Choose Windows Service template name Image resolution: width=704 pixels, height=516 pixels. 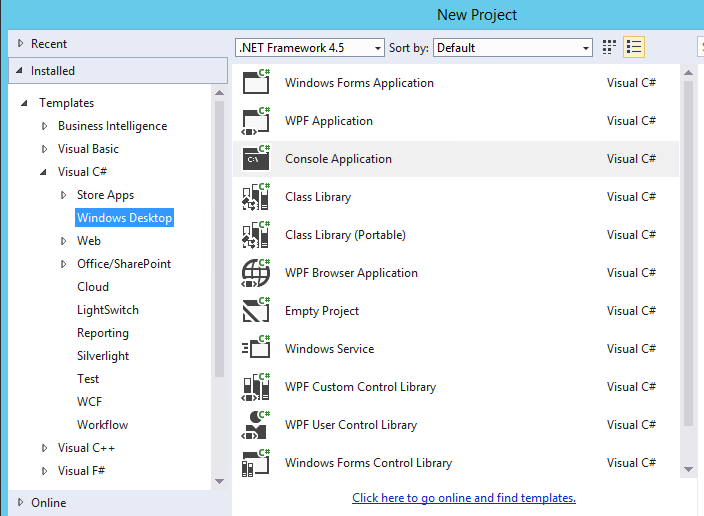330,349
